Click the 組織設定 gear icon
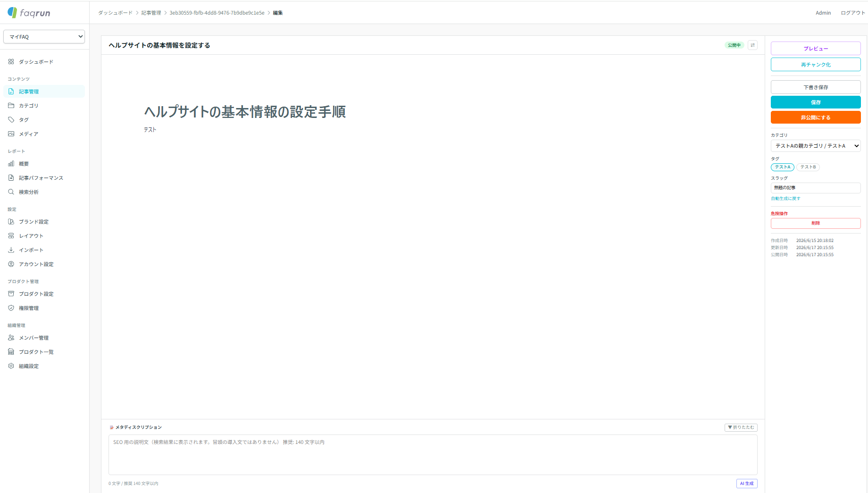This screenshot has width=868, height=493. coord(11,366)
